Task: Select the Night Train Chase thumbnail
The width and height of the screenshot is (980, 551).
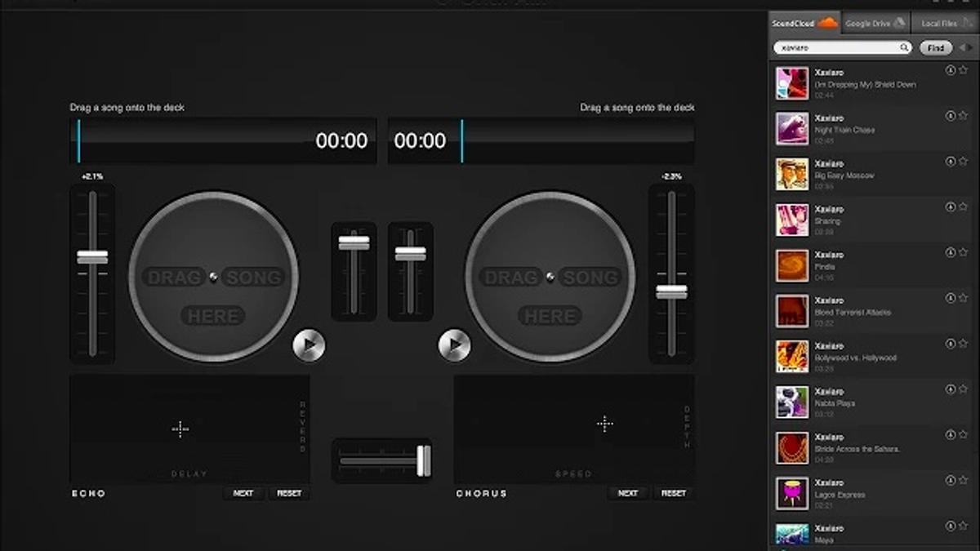Action: 792,129
